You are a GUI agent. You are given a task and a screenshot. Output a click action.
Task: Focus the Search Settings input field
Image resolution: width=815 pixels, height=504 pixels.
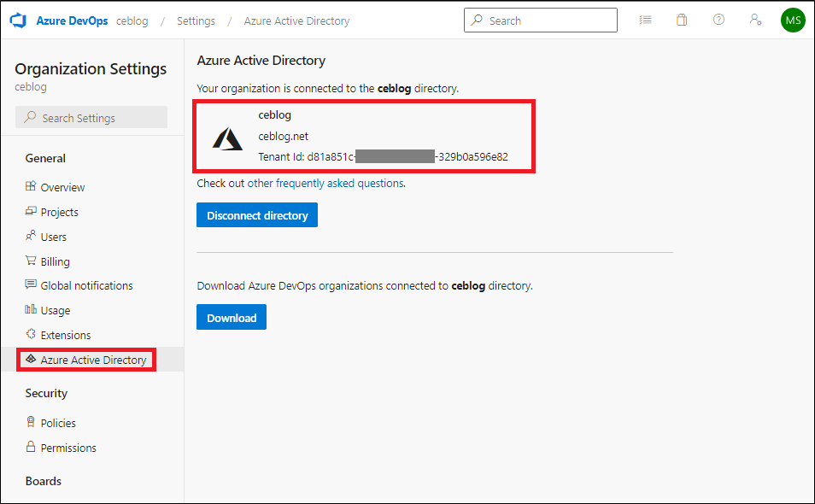click(91, 117)
